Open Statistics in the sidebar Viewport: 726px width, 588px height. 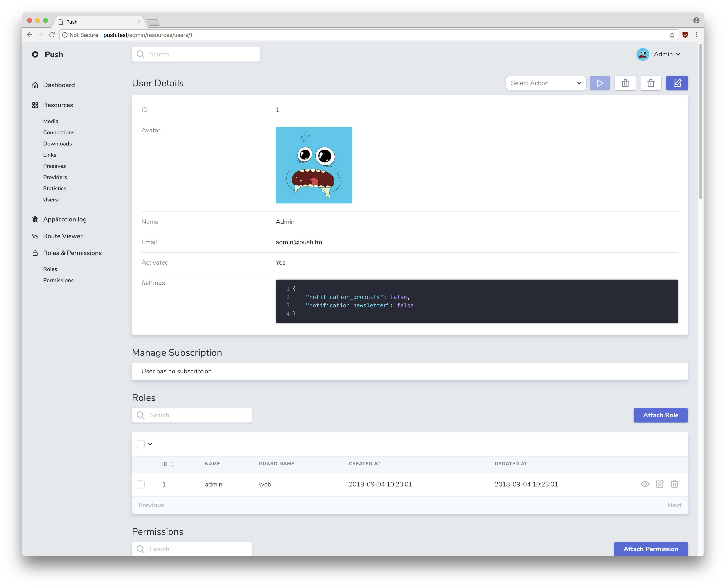pyautogui.click(x=55, y=188)
